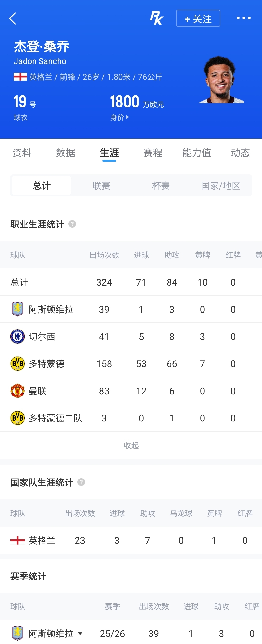Switch filter to 杯赛
This screenshot has width=262, height=644.
click(x=161, y=185)
